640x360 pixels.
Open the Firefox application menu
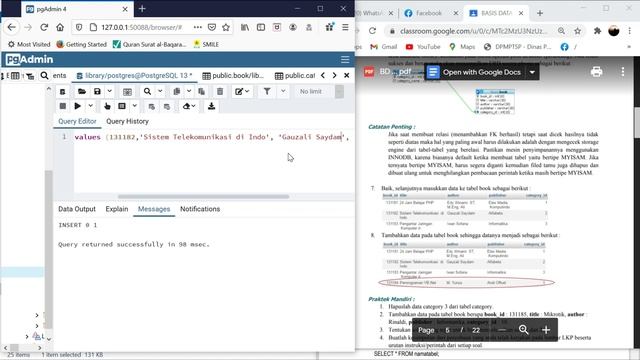coord(345,27)
